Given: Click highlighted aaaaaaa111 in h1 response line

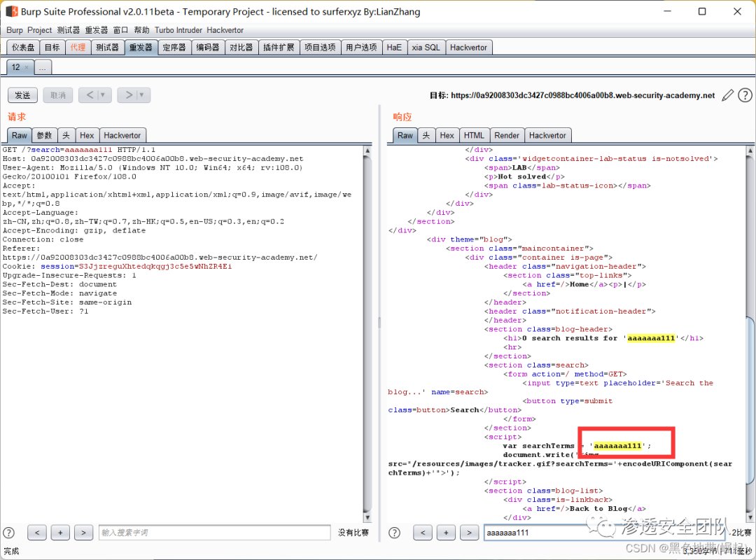Looking at the screenshot, I should click(651, 338).
